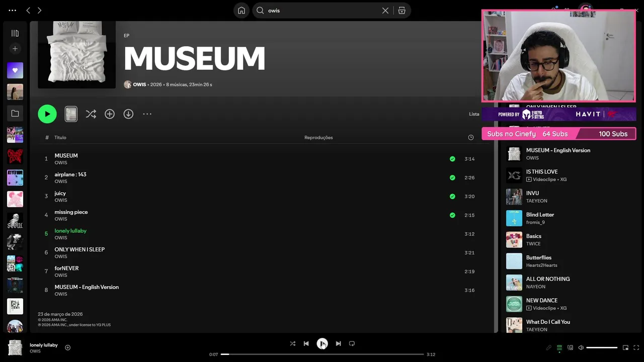Screen dimensions: 644x362
Task: Open Your Library panel icon
Action: [x=15, y=33]
